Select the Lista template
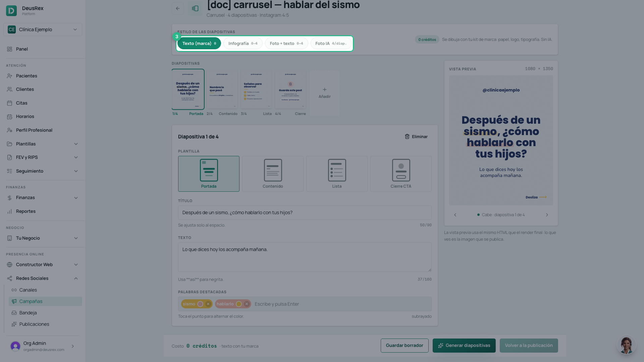This screenshot has width=644, height=362. tap(337, 174)
